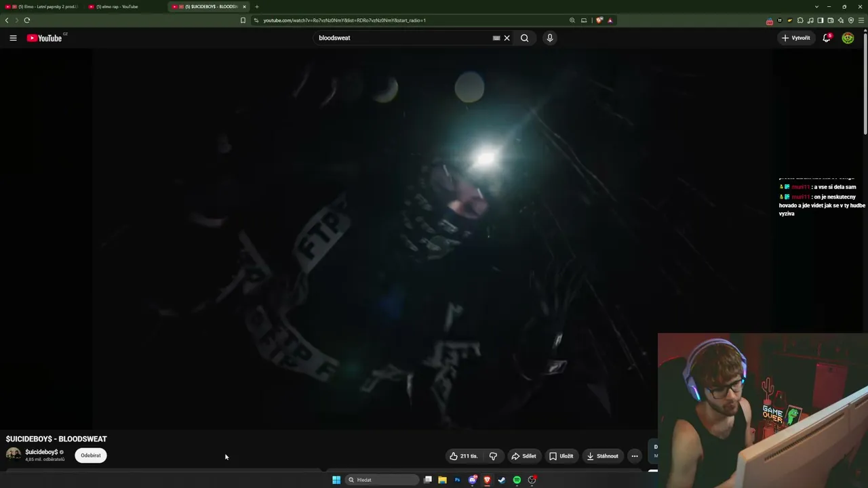Click the Vytvořit create button
868x488 pixels.
click(x=796, y=38)
